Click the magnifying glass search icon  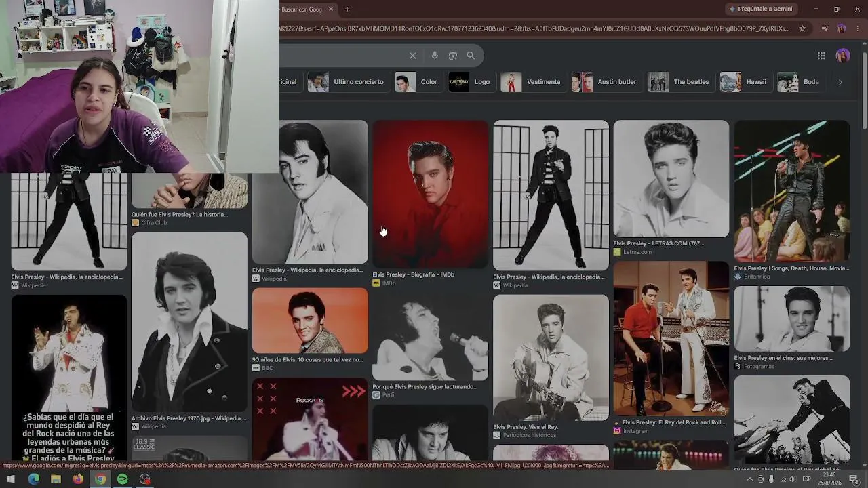tap(471, 56)
